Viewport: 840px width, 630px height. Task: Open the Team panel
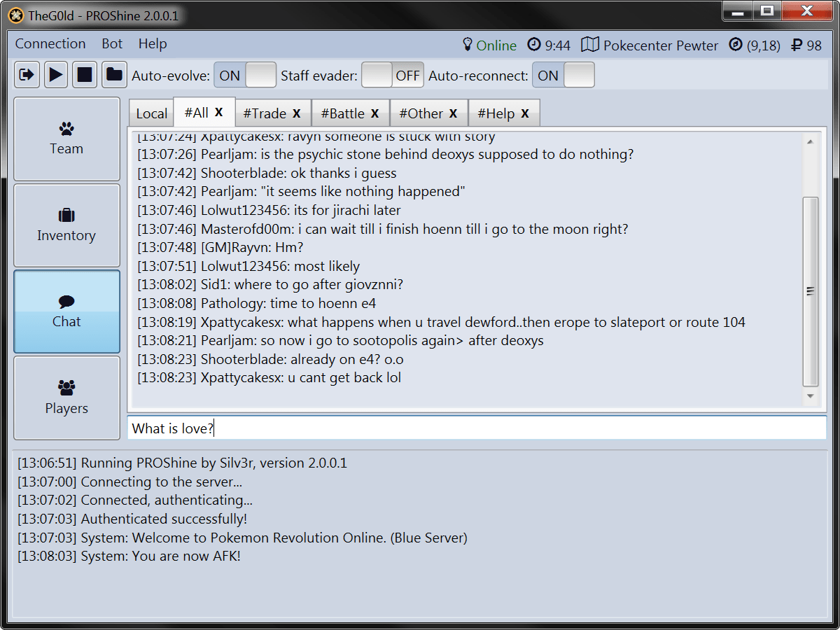pyautogui.click(x=66, y=139)
